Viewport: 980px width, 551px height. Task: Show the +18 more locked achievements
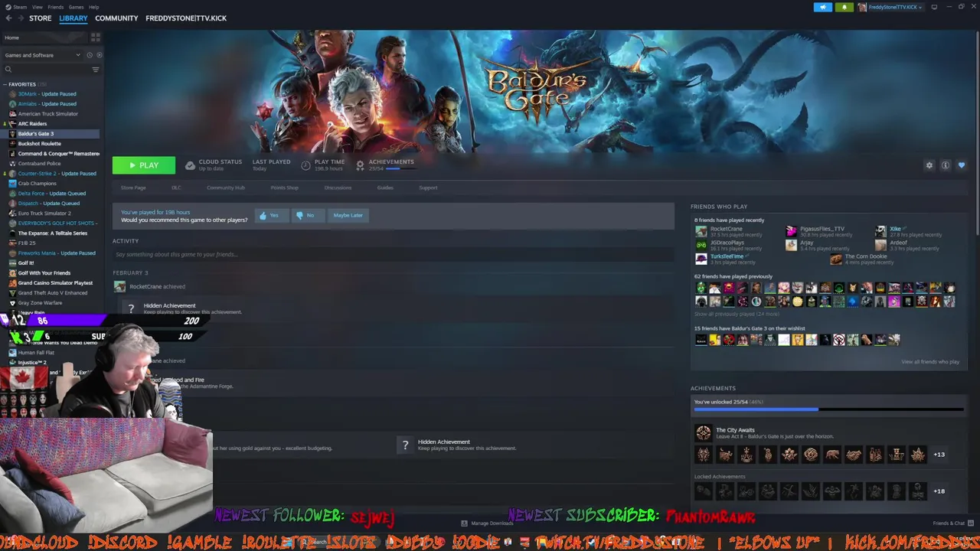point(939,491)
